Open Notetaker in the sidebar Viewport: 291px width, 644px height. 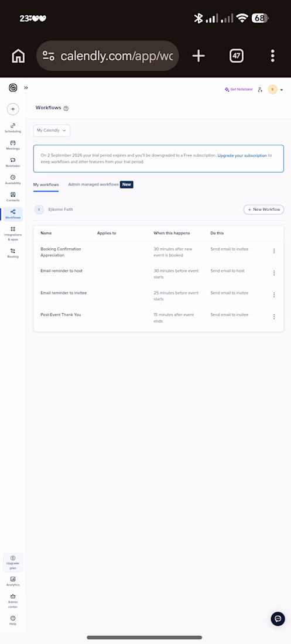(x=13, y=163)
